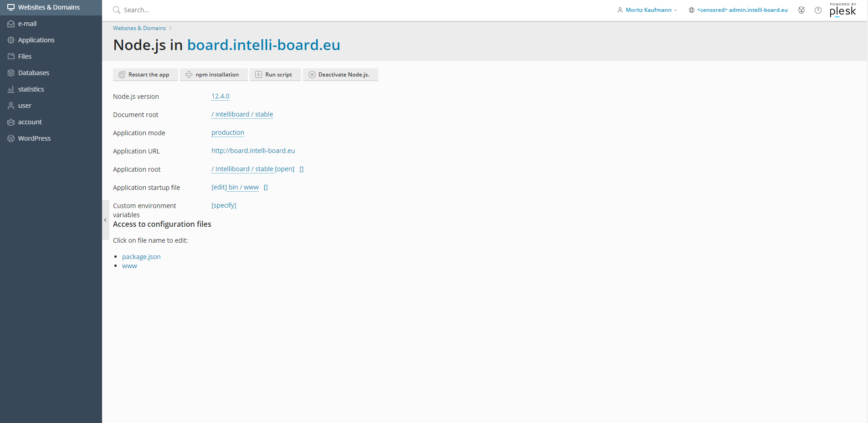The width and height of the screenshot is (868, 423).
Task: Click the 'Document root' label
Action: tap(136, 115)
